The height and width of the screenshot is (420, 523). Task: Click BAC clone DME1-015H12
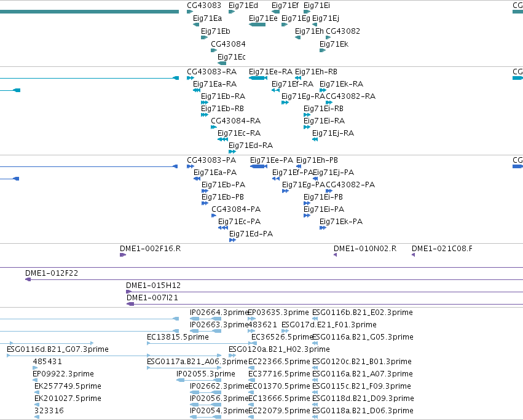[x=153, y=286]
